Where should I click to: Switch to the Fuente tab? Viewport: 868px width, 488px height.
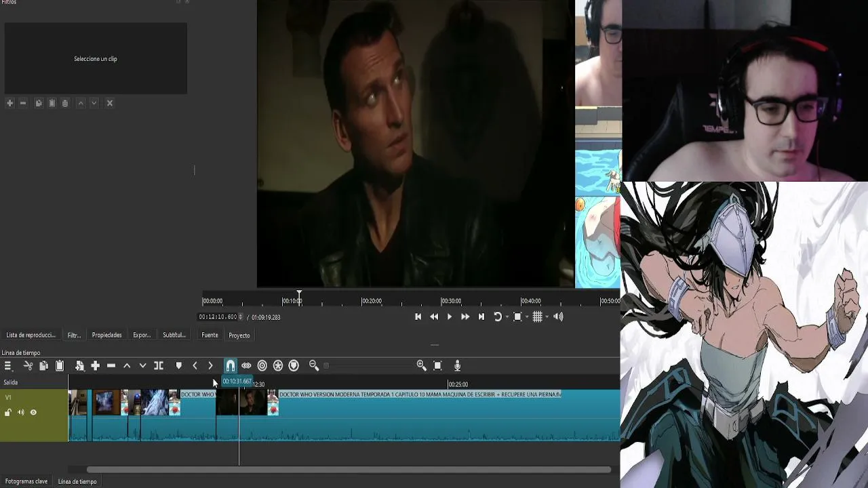tap(210, 335)
